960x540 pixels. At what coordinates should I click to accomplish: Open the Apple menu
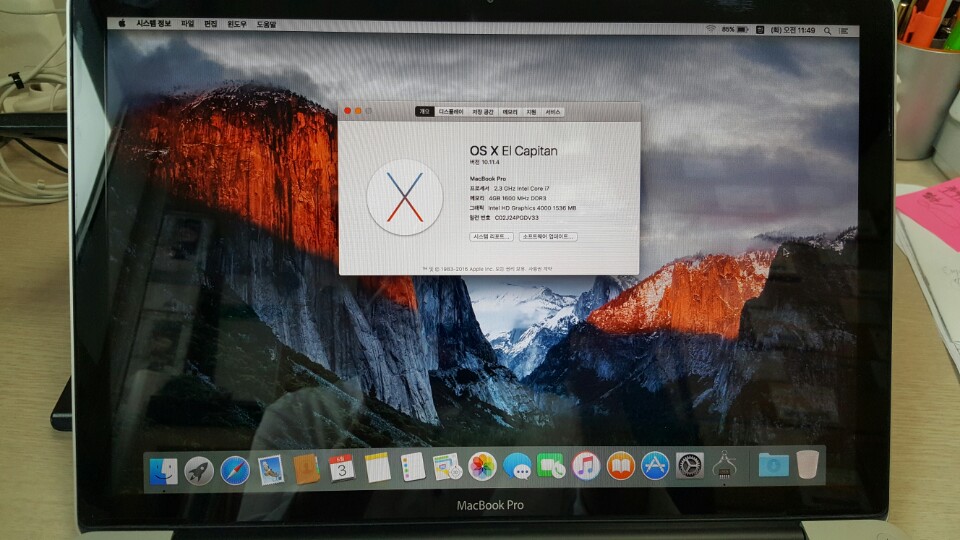tap(122, 23)
